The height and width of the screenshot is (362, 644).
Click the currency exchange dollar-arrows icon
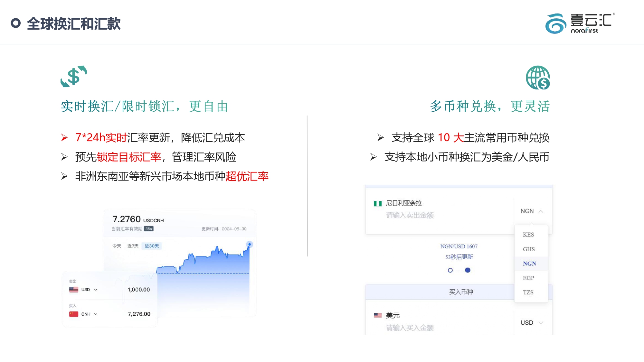tap(73, 76)
